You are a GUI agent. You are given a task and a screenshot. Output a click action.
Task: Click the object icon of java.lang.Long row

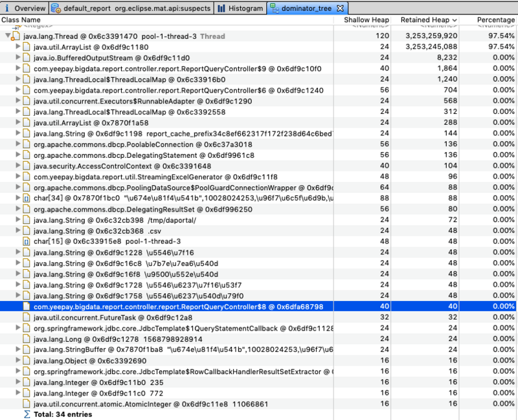[27, 339]
